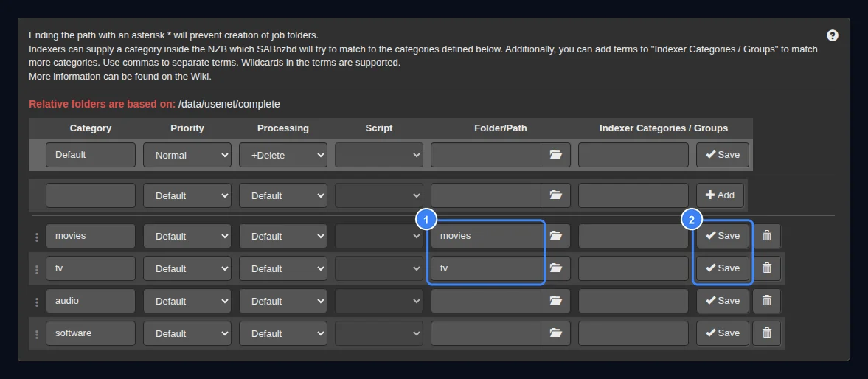Grab the drag handle of tv row
Image resolution: width=868 pixels, height=379 pixels.
tap(37, 269)
